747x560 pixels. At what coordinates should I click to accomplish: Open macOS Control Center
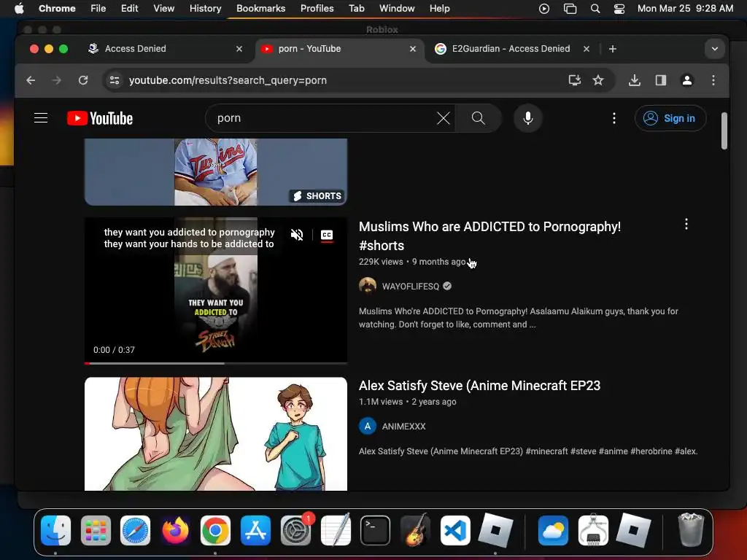[619, 9]
